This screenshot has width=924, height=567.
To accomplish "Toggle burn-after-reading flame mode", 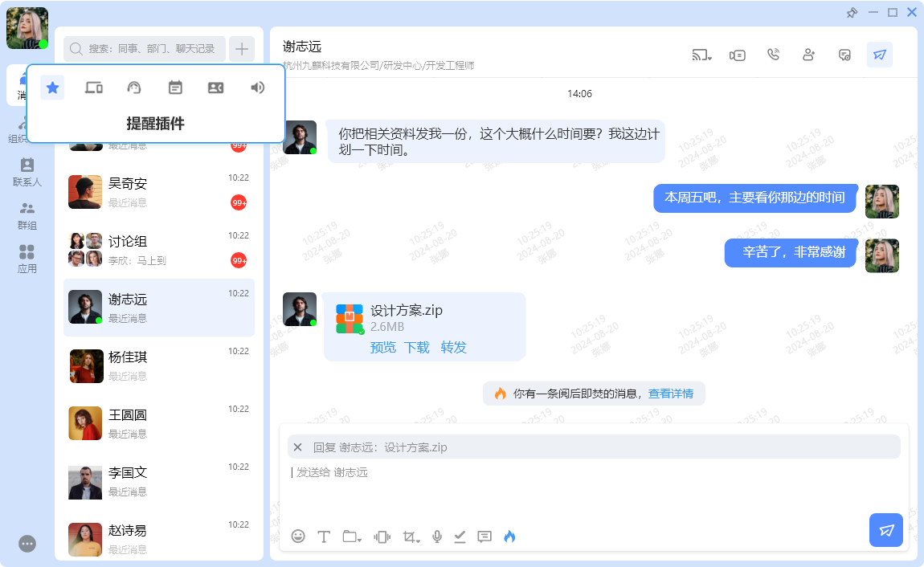I will [509, 536].
